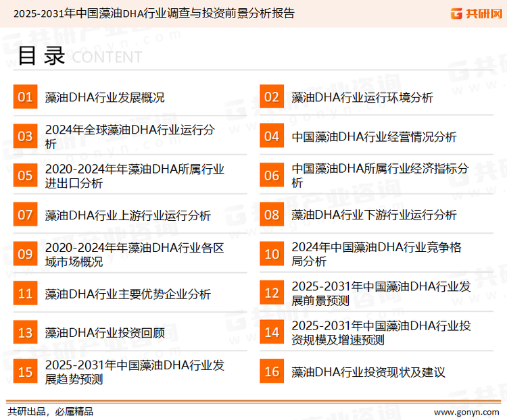The height and width of the screenshot is (420, 507).
Task: Select chapter 中国藻油DHA所属行业经济指标分析
Action: coord(380,176)
